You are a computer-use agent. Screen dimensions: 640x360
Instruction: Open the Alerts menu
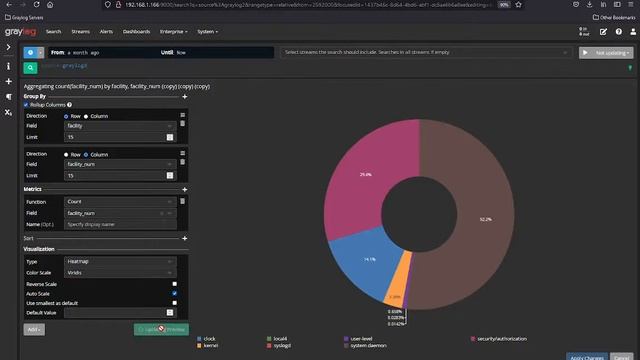106,32
